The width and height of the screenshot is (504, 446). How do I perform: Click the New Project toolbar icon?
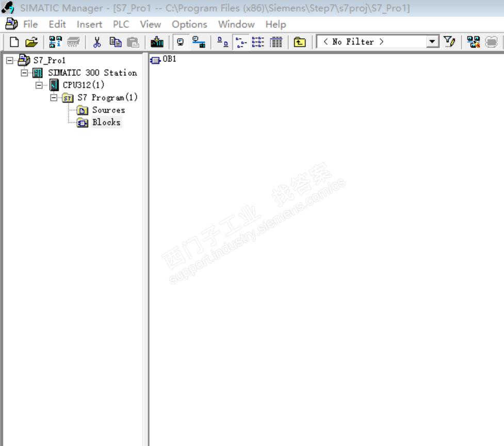point(14,42)
